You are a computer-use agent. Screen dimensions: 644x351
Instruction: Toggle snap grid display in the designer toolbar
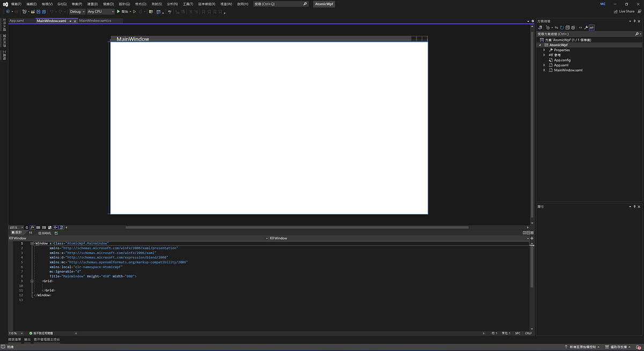[38, 227]
